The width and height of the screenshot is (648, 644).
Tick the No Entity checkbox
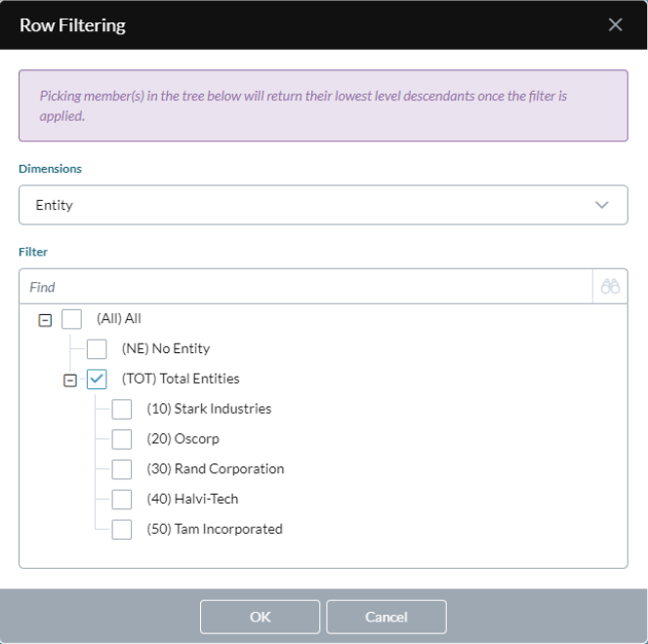(97, 349)
